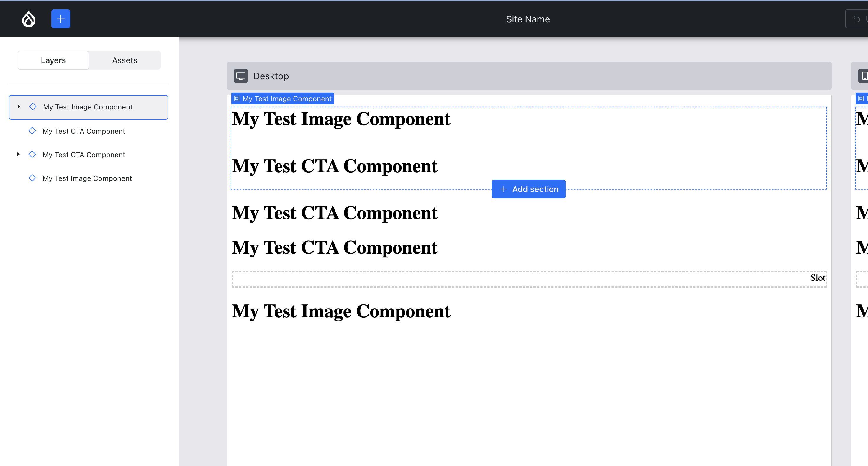The image size is (868, 466).
Task: Click the undo arrow icon
Action: (x=856, y=19)
